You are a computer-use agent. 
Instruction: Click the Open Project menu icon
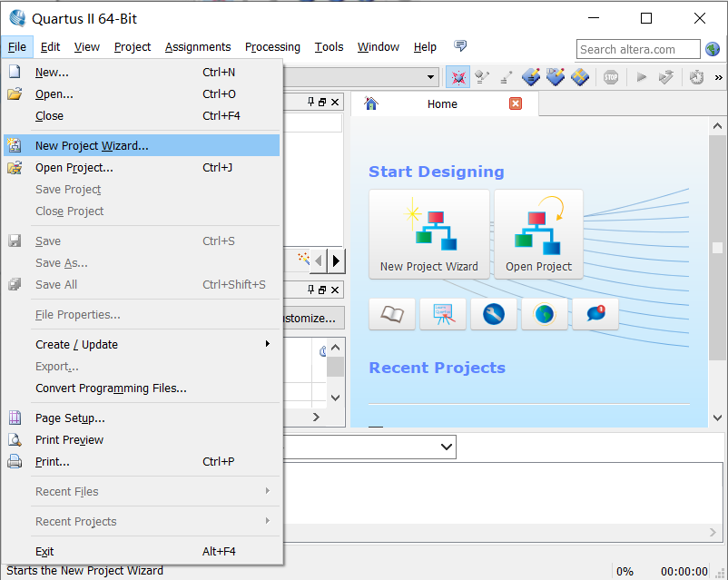[15, 167]
